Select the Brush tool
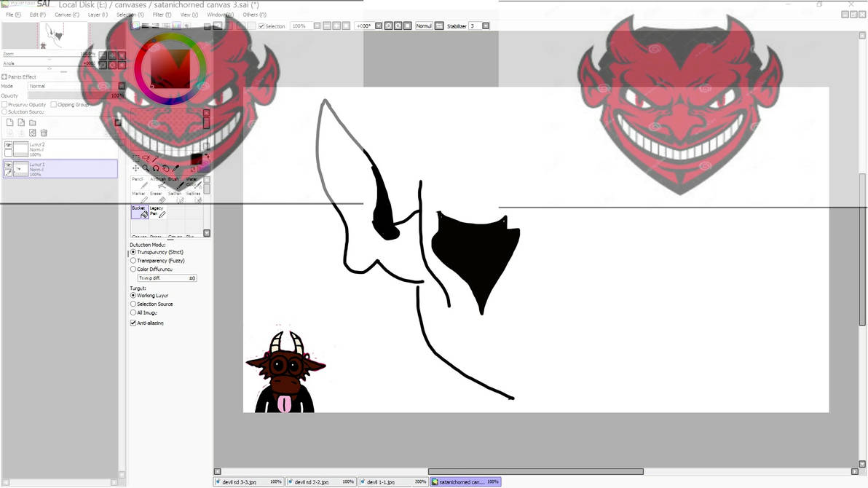The image size is (868, 488). point(175,183)
